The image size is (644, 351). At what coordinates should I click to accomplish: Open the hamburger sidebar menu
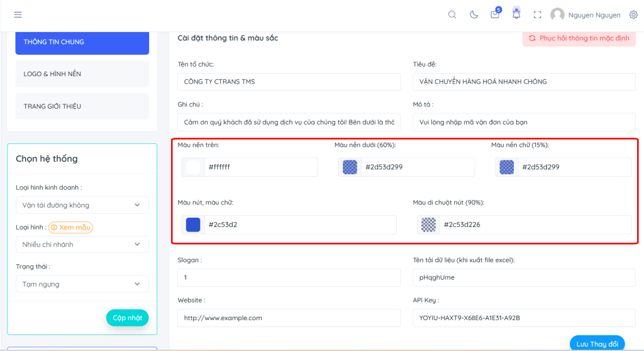click(x=18, y=14)
